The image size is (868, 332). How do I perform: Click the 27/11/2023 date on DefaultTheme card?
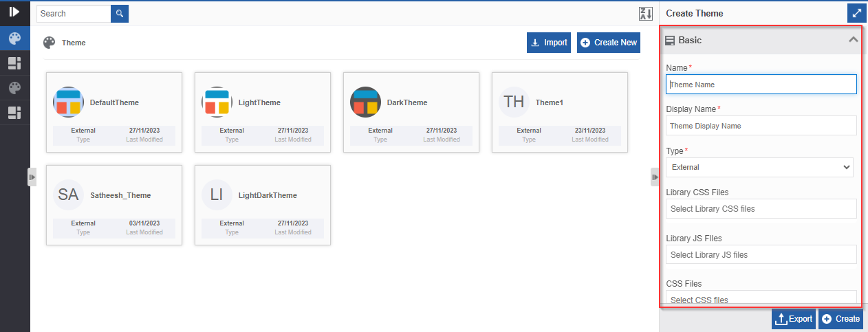(x=144, y=131)
